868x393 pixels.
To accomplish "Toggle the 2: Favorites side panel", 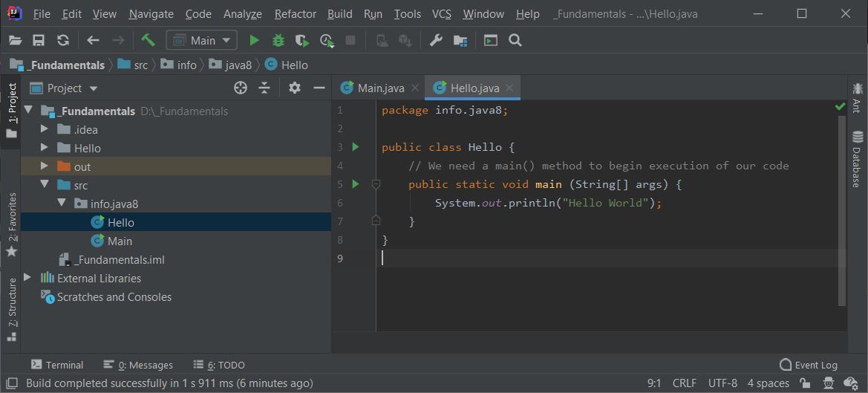I will [x=11, y=224].
